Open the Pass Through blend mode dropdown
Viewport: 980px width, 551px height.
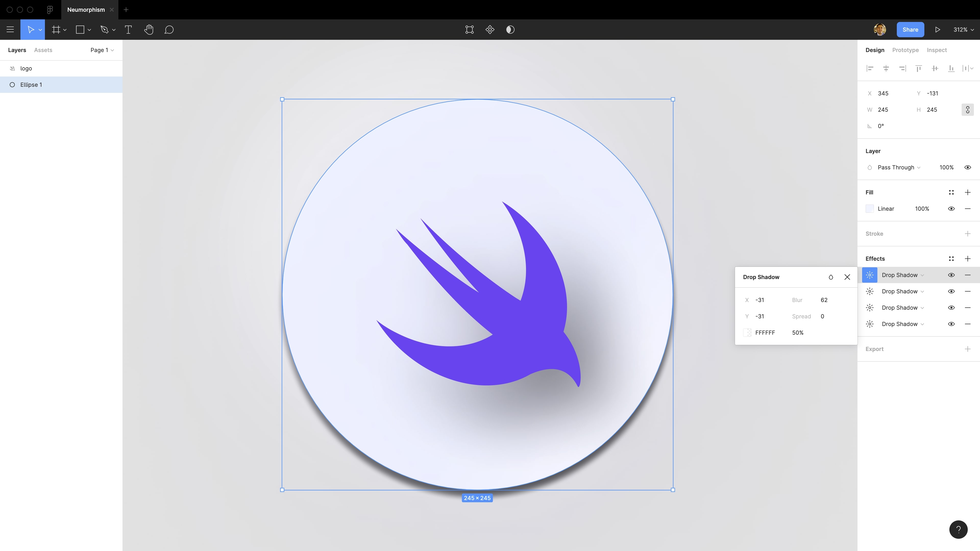[899, 167]
